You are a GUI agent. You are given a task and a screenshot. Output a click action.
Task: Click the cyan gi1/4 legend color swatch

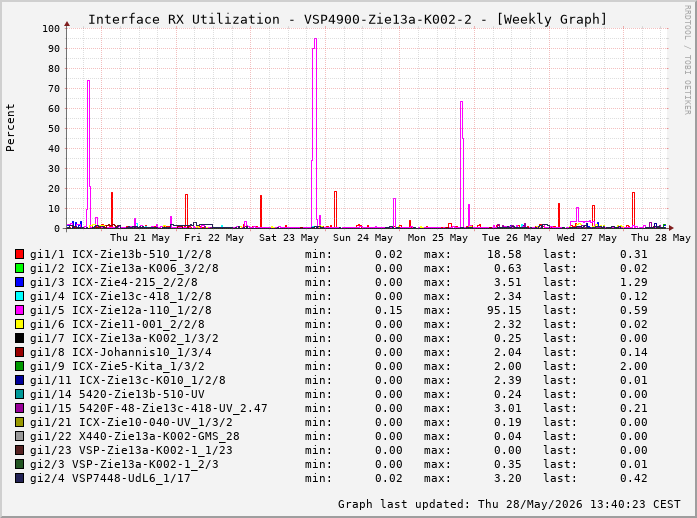(19, 296)
